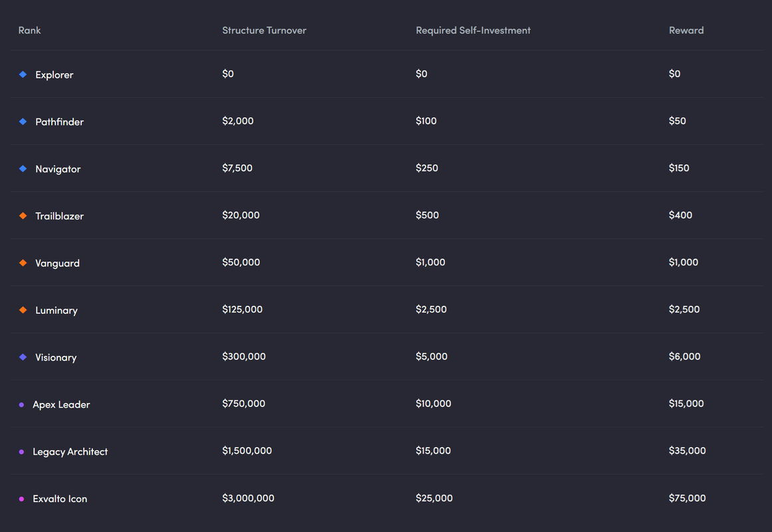Click the Reward column header
This screenshot has height=532, width=772.
(686, 31)
